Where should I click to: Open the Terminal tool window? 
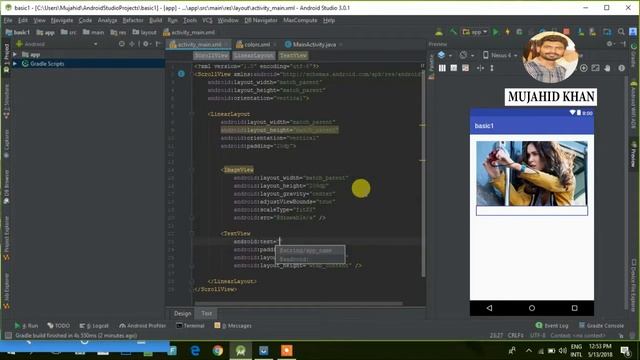[190, 326]
